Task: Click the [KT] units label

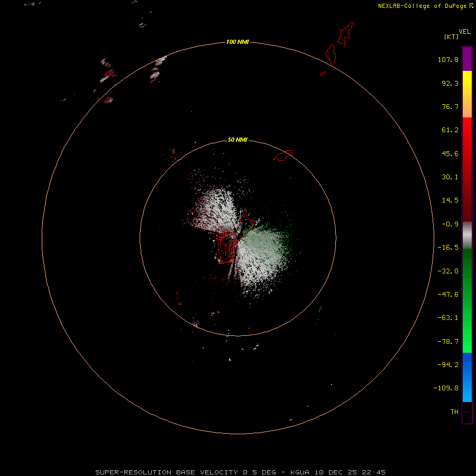Action: (452, 36)
